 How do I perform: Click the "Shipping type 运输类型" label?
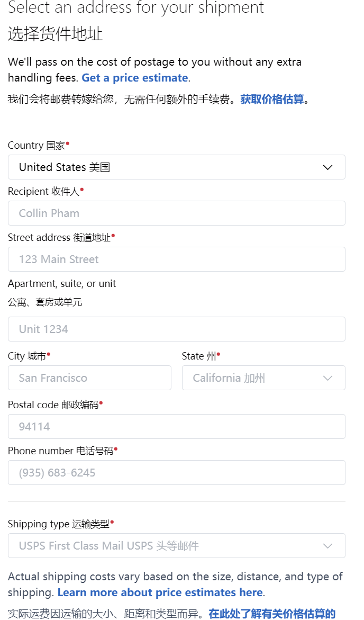(58, 524)
